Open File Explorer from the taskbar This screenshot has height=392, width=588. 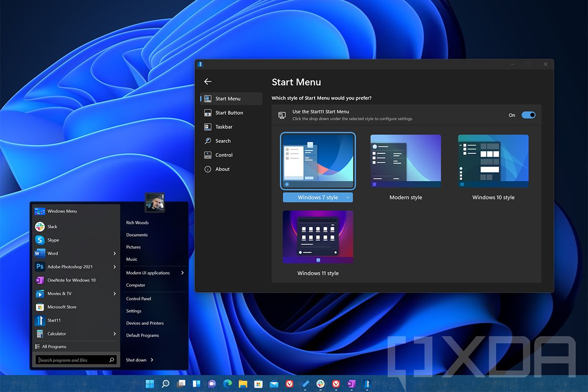click(x=243, y=384)
